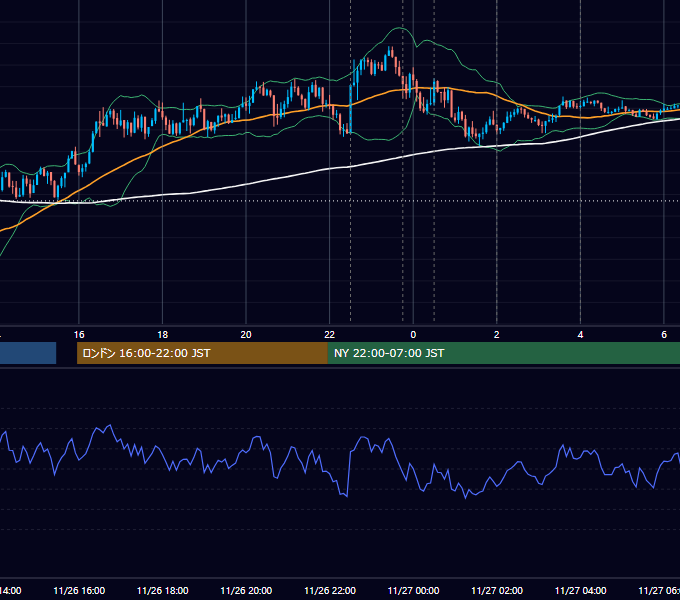The width and height of the screenshot is (680, 600).
Task: Click the 11/27 02:00 time label
Action: pos(497,591)
